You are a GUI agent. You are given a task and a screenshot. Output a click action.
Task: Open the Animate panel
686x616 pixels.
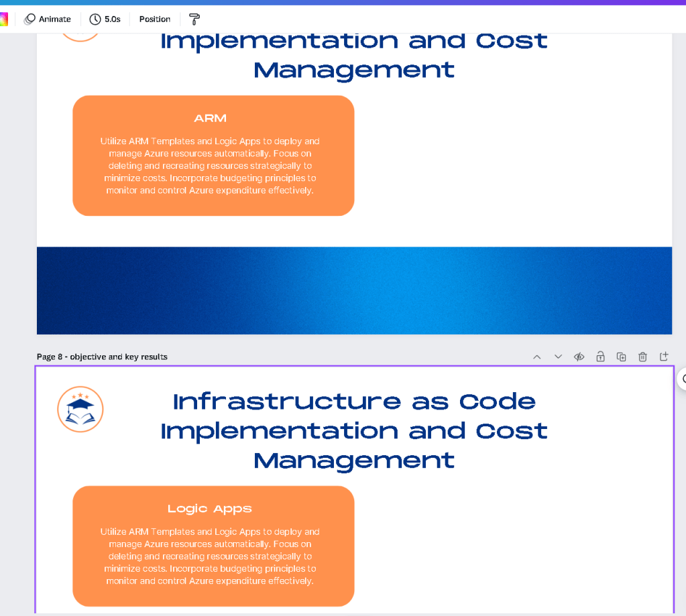(47, 19)
